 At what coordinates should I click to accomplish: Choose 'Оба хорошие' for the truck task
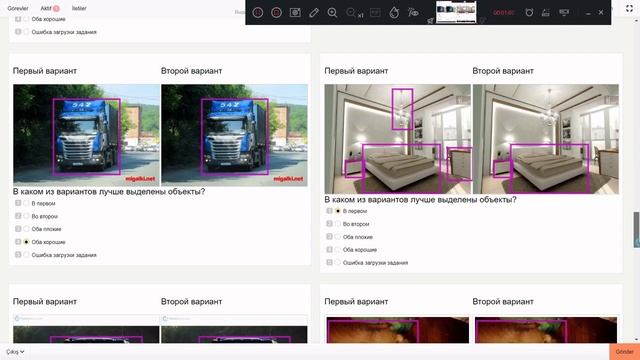[x=27, y=242]
